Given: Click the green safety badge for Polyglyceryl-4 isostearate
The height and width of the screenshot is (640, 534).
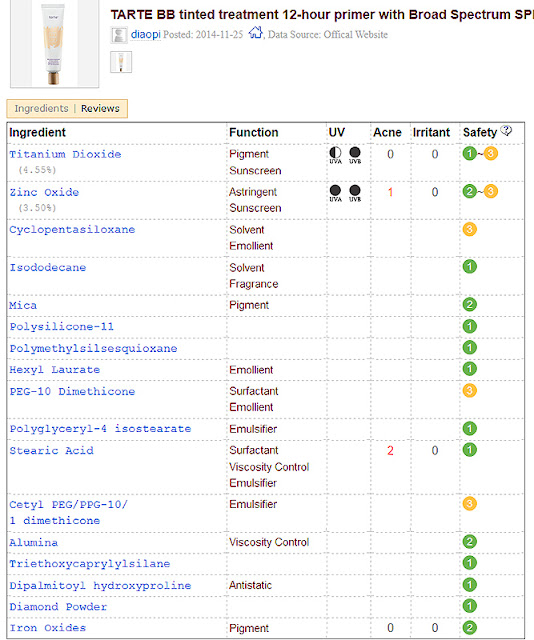Looking at the screenshot, I should [469, 429].
